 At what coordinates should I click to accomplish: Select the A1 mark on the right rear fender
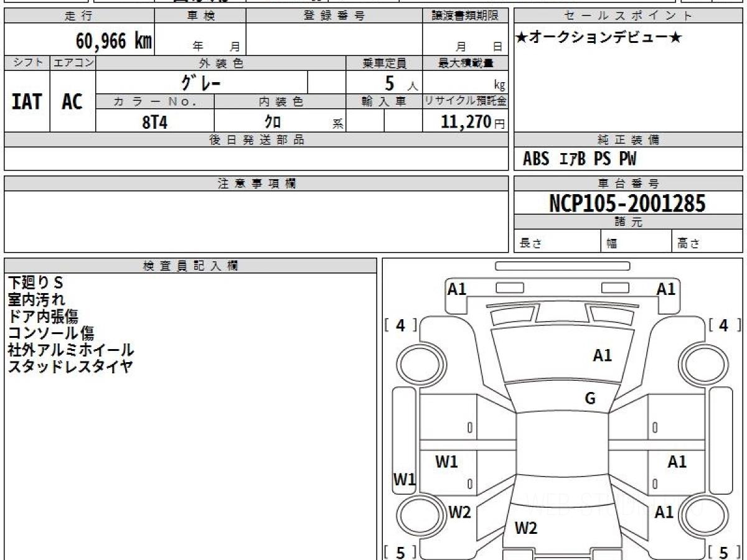pos(665,513)
